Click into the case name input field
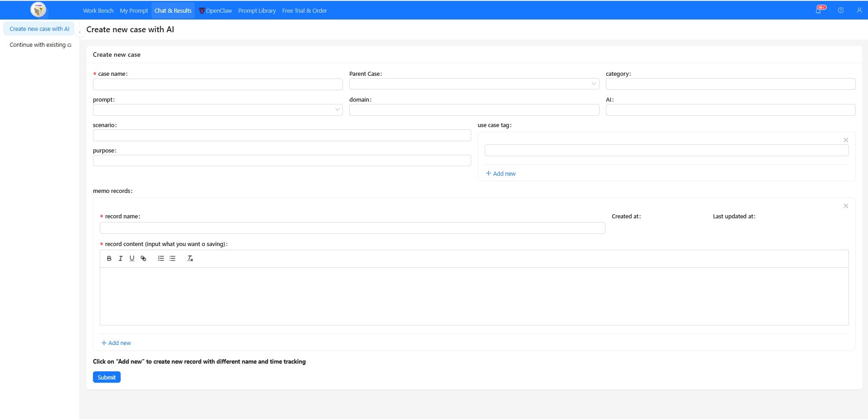This screenshot has width=868, height=419. (217, 84)
